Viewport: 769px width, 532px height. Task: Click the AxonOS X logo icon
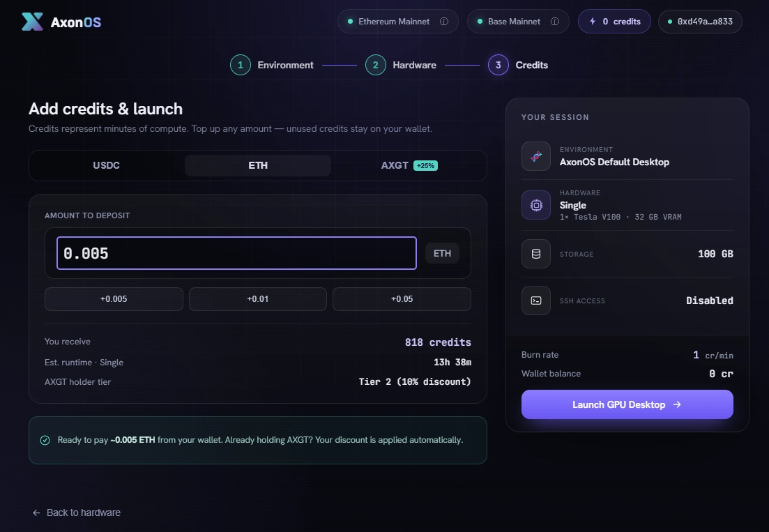point(32,22)
